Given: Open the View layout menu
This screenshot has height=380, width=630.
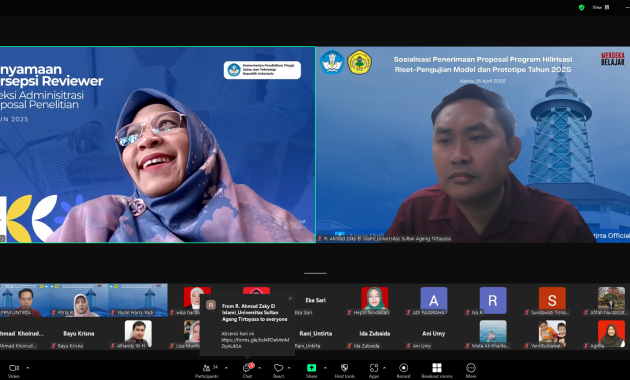Looking at the screenshot, I should 601,7.
